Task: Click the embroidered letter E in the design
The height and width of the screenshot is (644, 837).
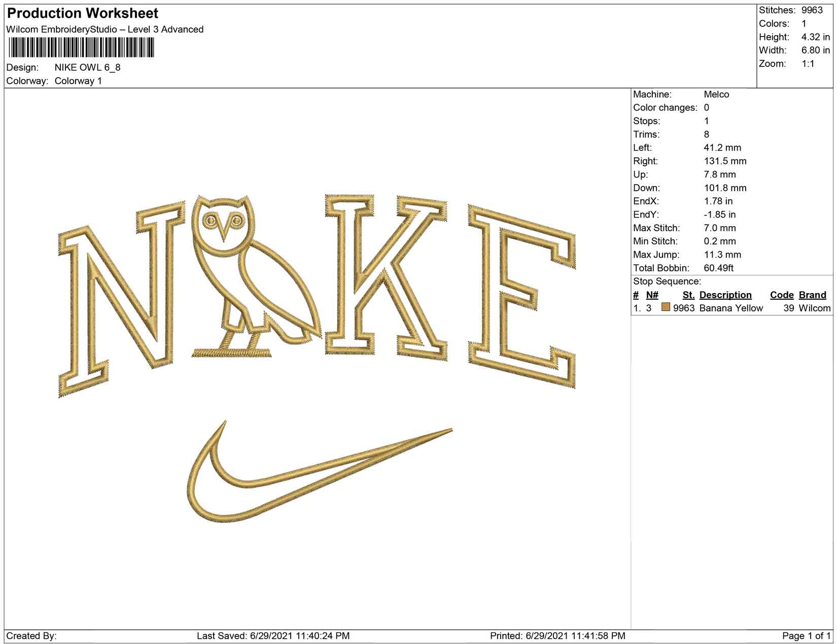Action: click(x=522, y=296)
